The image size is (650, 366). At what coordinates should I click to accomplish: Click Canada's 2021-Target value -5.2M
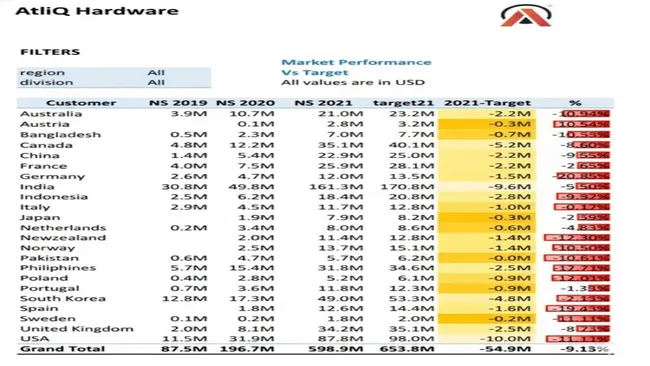tap(509, 145)
